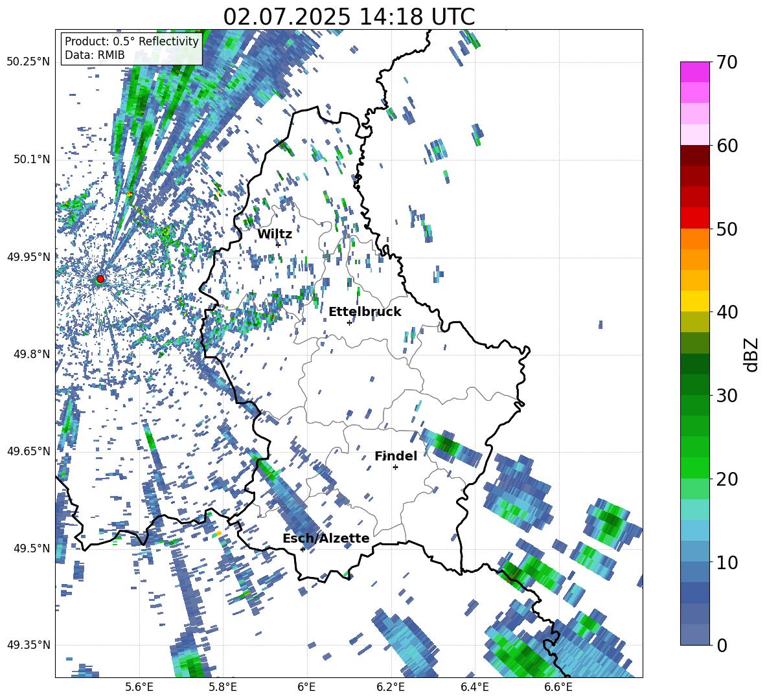Image resolution: width=767 pixels, height=700 pixels.
Task: Click the magenta top colorbar segment
Action: pyautogui.click(x=694, y=73)
